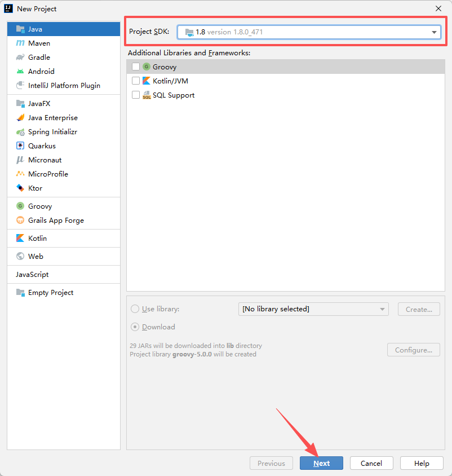Image resolution: width=452 pixels, height=476 pixels.
Task: Open the No library selected dropdown
Action: (x=313, y=309)
